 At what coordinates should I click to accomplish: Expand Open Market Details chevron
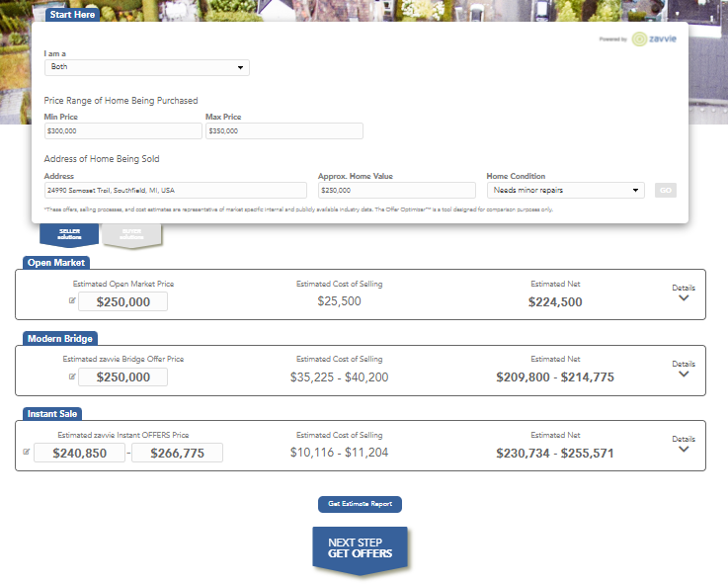[x=684, y=297]
